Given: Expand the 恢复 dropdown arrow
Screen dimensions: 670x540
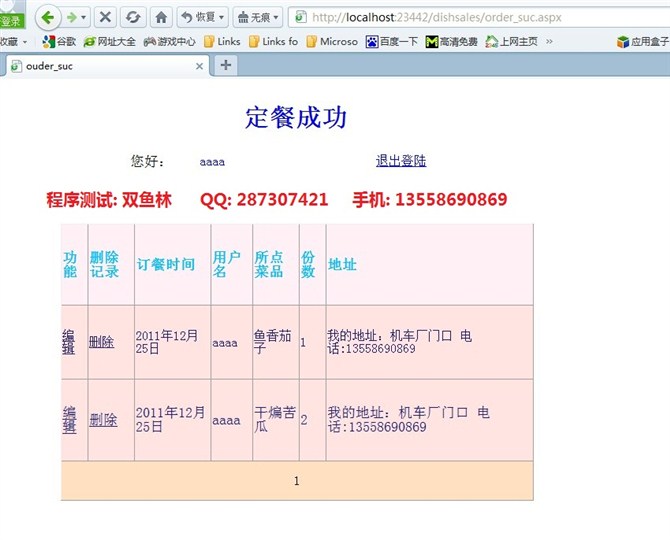Looking at the screenshot, I should point(222,18).
